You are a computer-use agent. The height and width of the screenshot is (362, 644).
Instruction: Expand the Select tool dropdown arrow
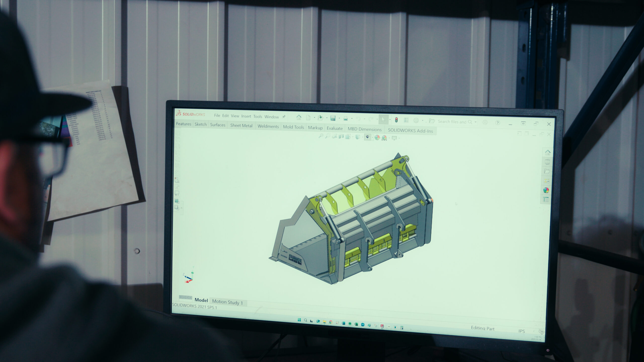(390, 120)
